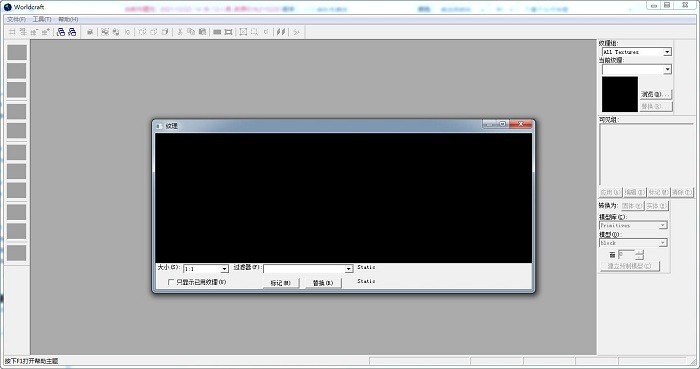Click the 替换 button in texture dialog
This screenshot has width=700, height=369.
pos(323,283)
